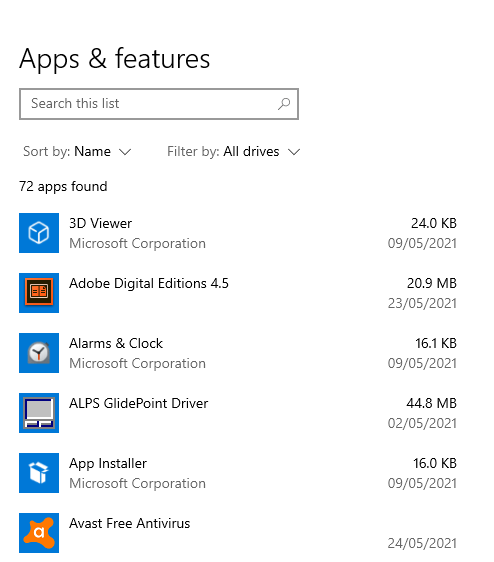Image resolution: width=494 pixels, height=562 pixels.
Task: Click the Alarms & Clock icon
Action: [39, 353]
